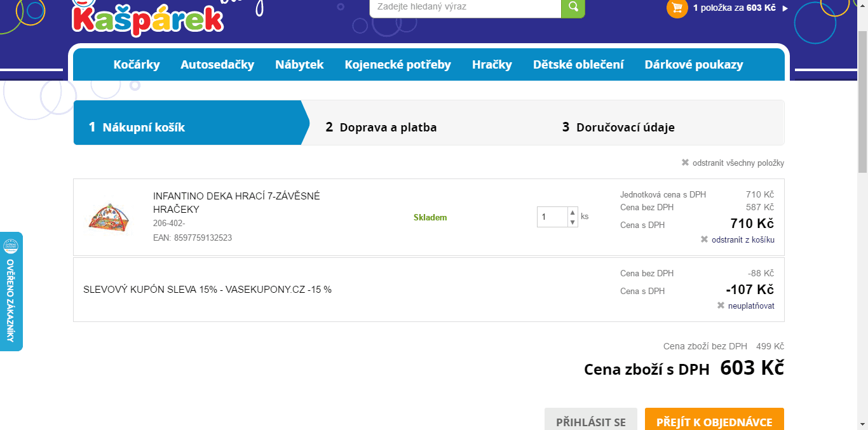Click neuplatňovat coupon link
The image size is (868, 430).
pos(751,306)
